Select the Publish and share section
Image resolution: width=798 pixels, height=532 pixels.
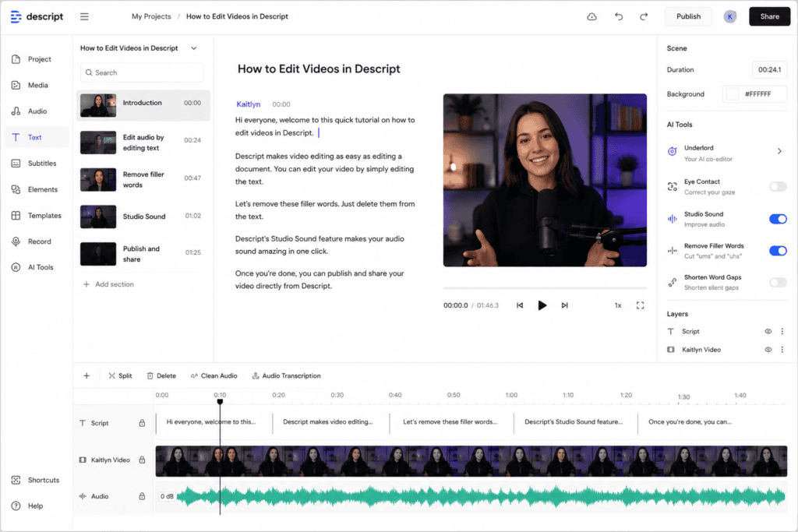pos(143,254)
